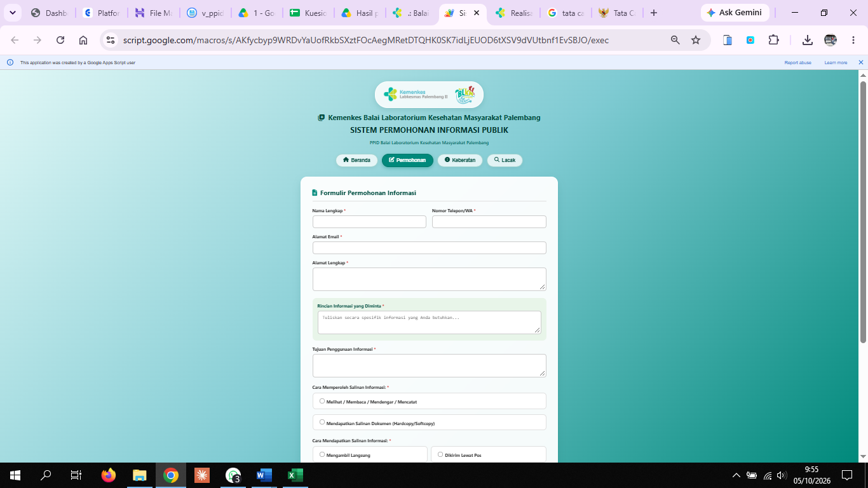The image size is (868, 488).
Task: Open the Lacak navigation button
Action: pyautogui.click(x=505, y=160)
